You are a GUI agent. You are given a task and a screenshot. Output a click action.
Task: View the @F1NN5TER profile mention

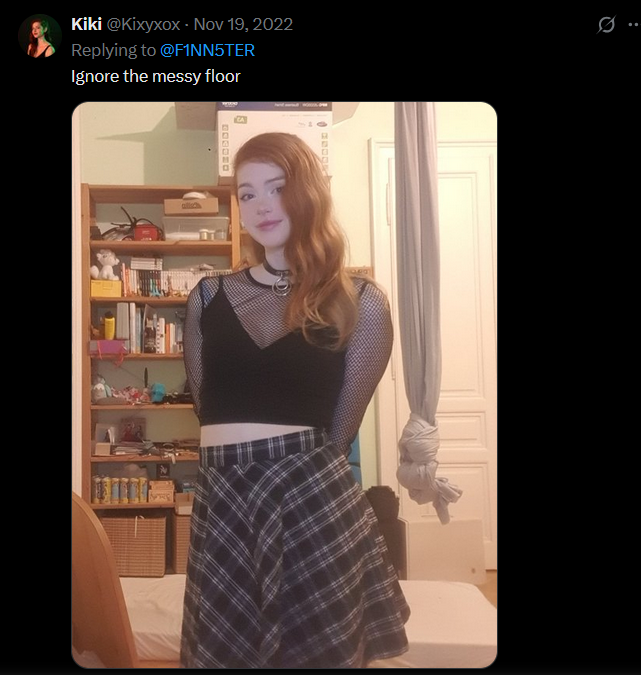[x=207, y=50]
